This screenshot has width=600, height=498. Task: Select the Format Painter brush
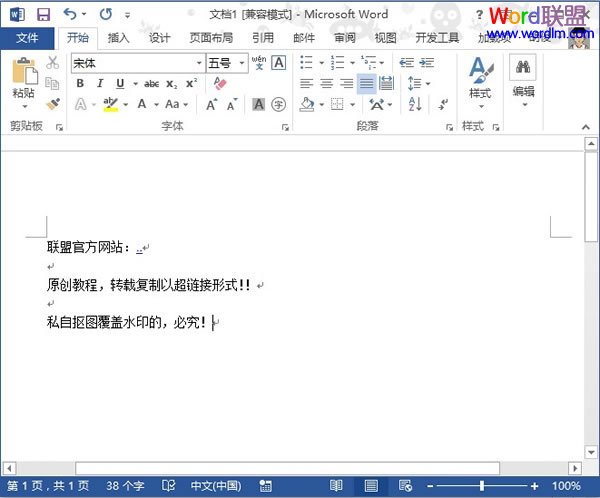(53, 104)
